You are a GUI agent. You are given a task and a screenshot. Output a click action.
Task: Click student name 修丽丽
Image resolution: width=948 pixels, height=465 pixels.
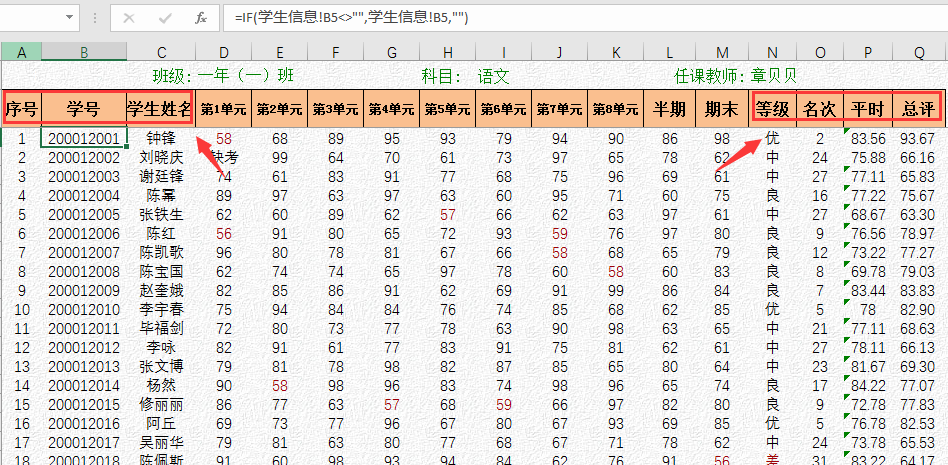(x=161, y=403)
